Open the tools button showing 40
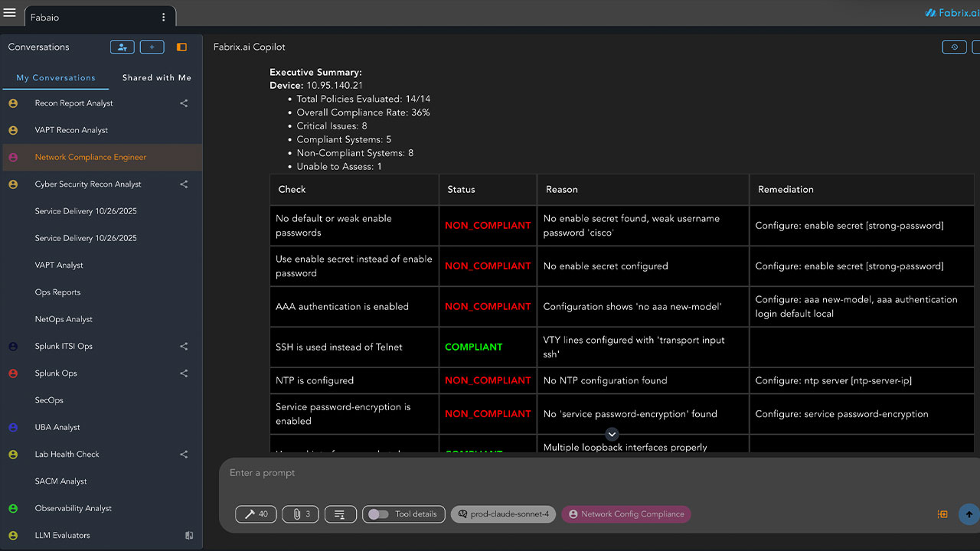The height and width of the screenshot is (551, 980). pyautogui.click(x=256, y=514)
